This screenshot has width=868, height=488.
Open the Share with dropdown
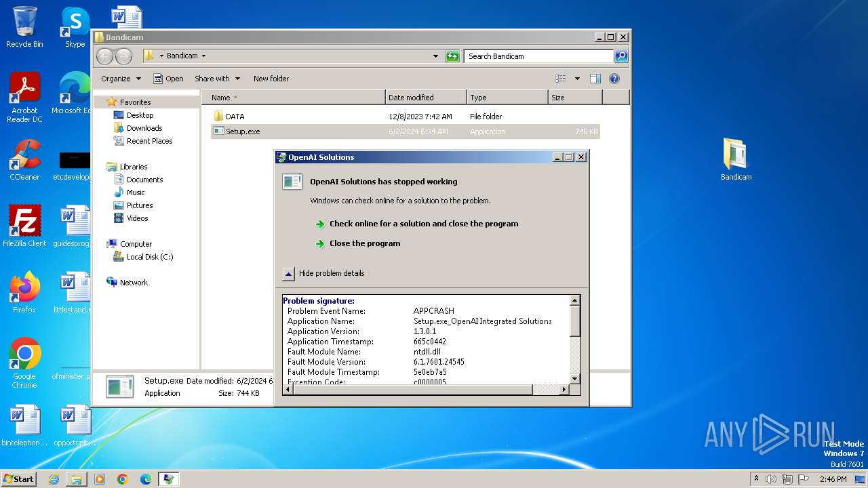point(217,79)
